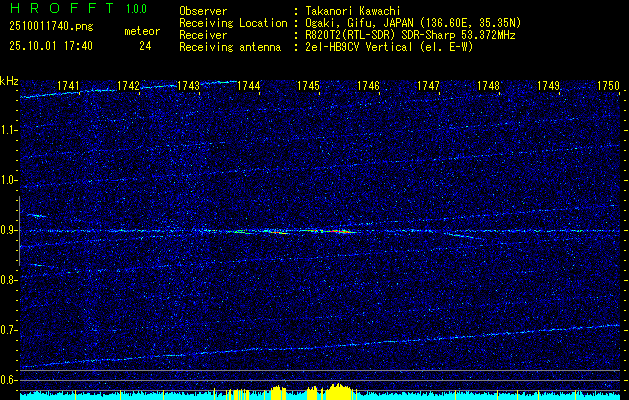This screenshot has height=400, width=629.
Task: Click the meteor count value 24
Action: [145, 46]
